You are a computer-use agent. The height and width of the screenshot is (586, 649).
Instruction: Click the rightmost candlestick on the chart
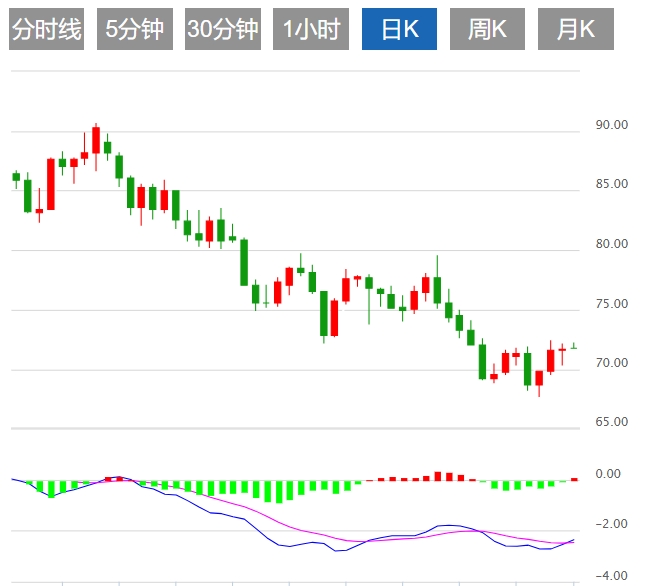click(x=573, y=347)
